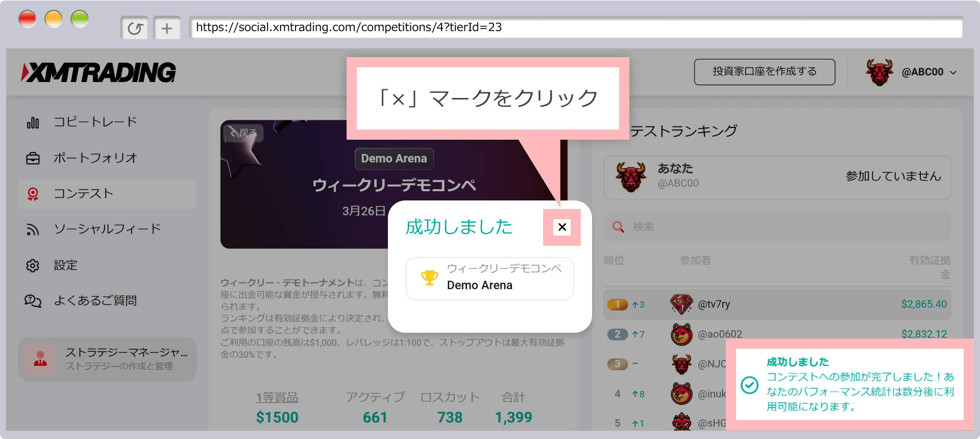Click the rank 3 bull avatar
The height and width of the screenshot is (439, 980).
click(x=681, y=364)
